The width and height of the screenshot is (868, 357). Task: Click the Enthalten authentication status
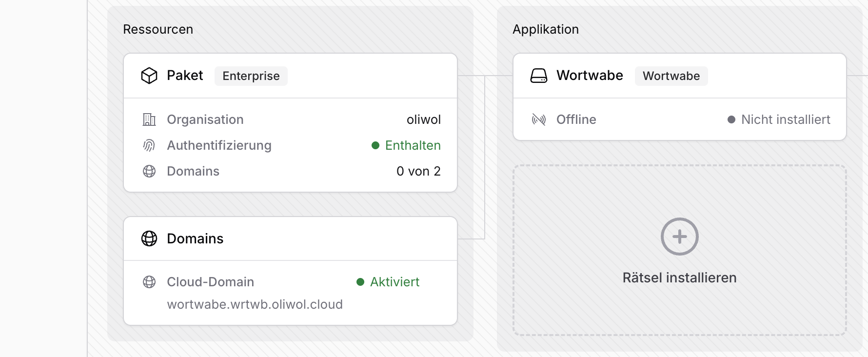point(406,145)
